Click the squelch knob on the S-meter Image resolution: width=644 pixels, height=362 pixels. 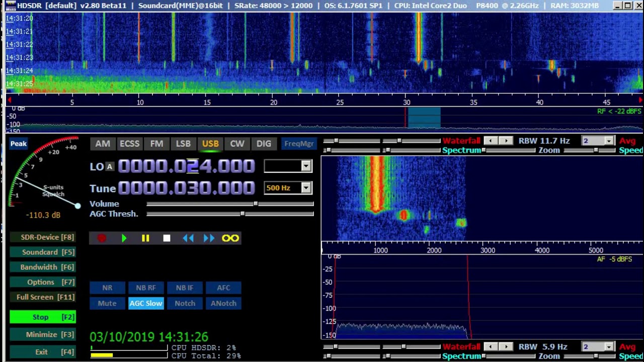click(x=77, y=206)
